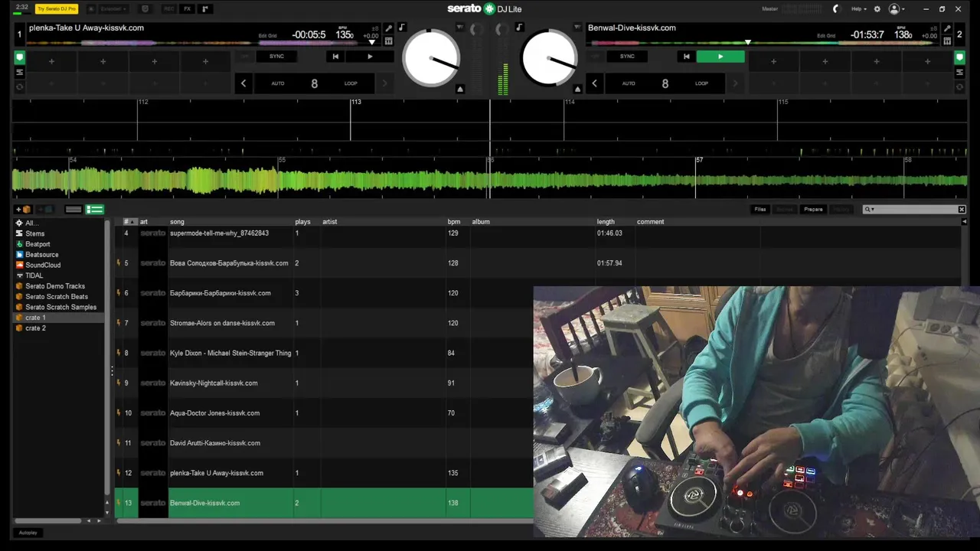Select the cue points tab on deck 2

pos(959,57)
